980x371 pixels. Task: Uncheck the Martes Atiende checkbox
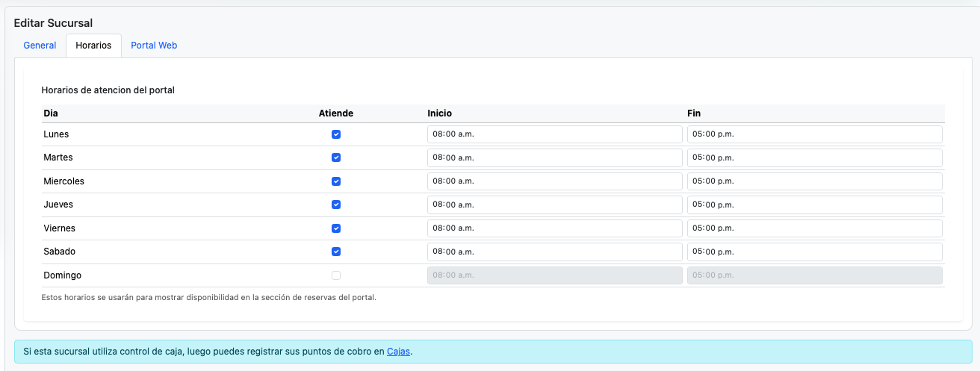(336, 158)
